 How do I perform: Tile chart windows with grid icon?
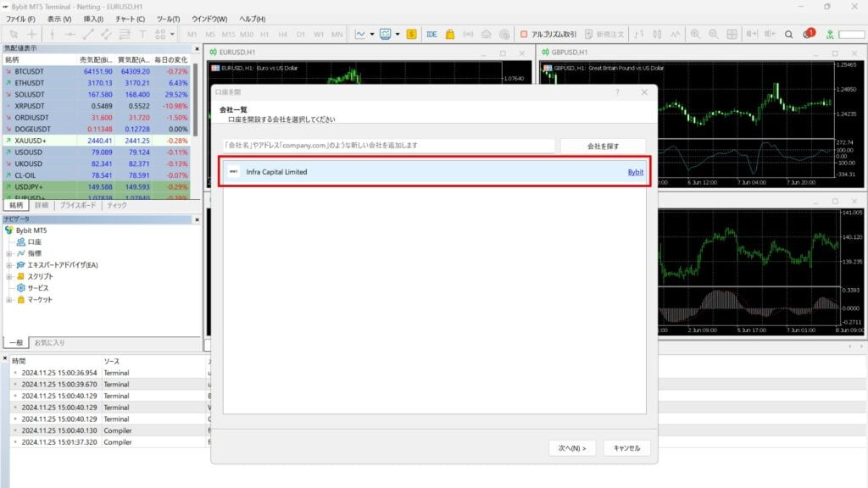tap(732, 34)
